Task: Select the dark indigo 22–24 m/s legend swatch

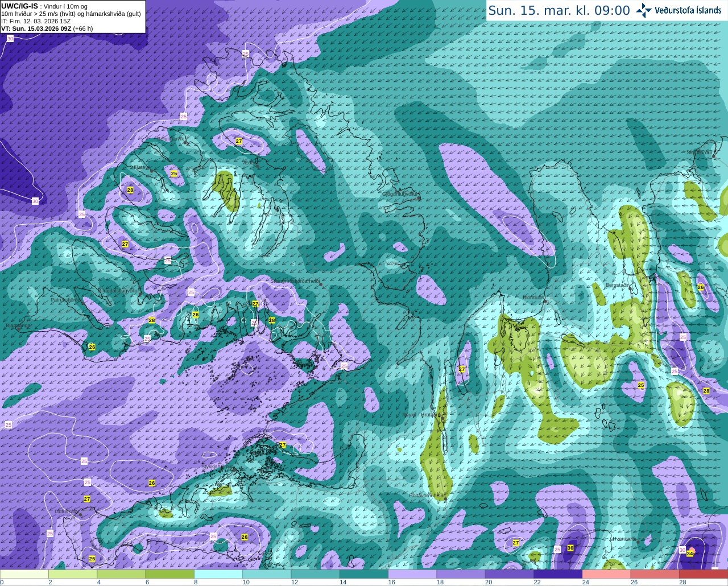Action: click(x=558, y=574)
